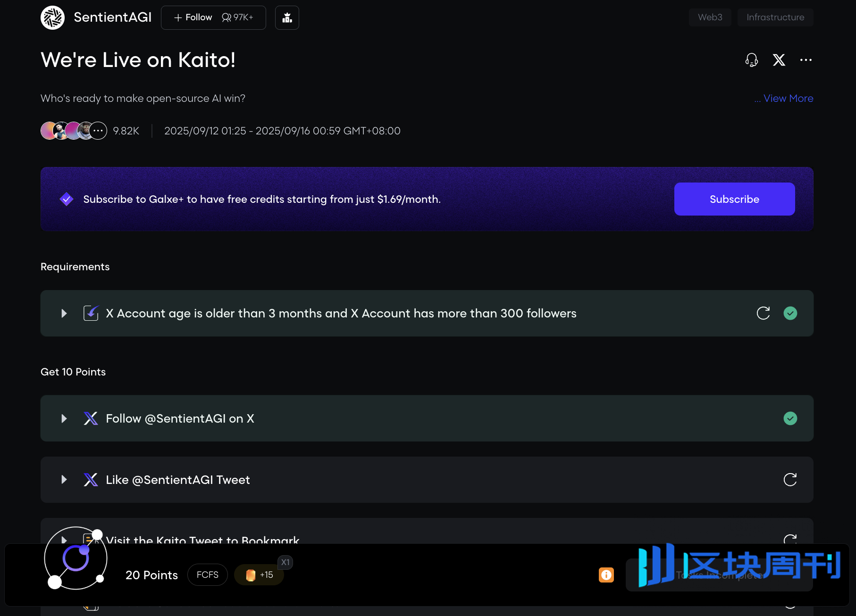Open support headset icon
The height and width of the screenshot is (616, 856).
click(x=752, y=60)
